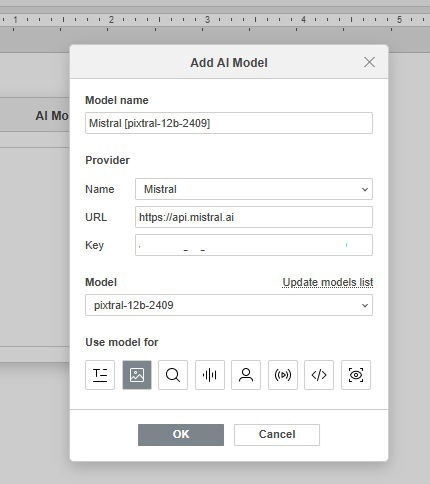Click the chevron arrow of the provider Name combo
430x484 pixels.
[x=365, y=189]
